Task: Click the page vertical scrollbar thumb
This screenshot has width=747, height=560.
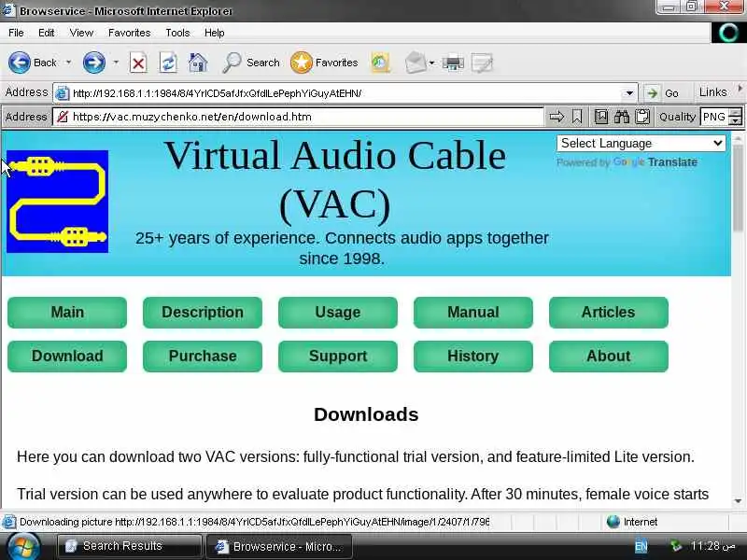Action: coord(738,189)
